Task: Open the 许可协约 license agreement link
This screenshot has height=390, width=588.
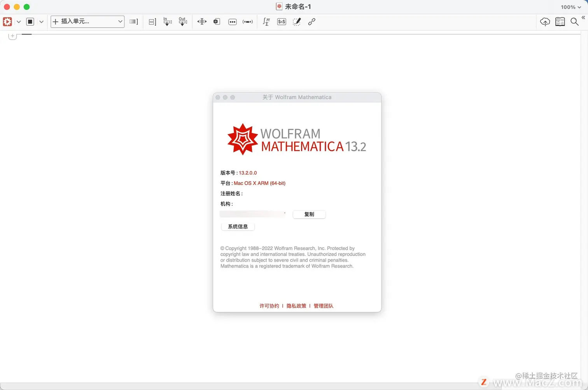Action: point(269,306)
